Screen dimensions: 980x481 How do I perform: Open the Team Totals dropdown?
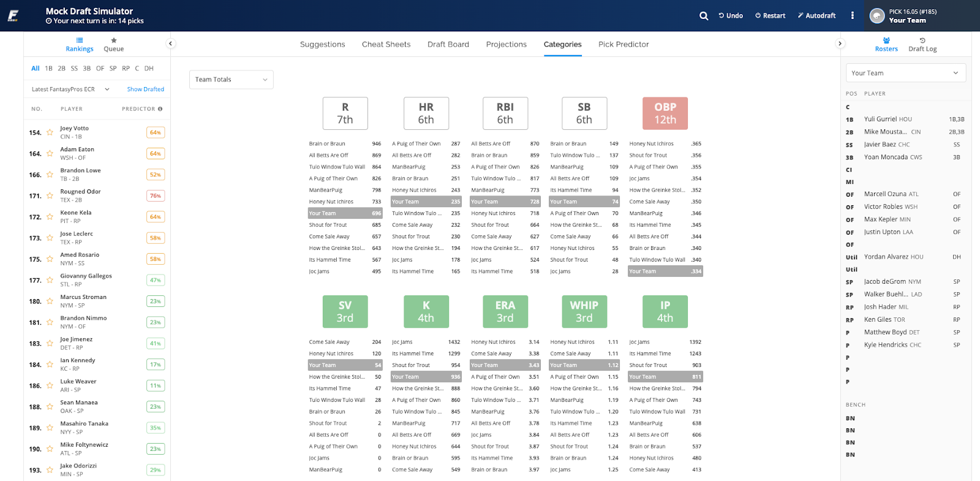pyautogui.click(x=232, y=80)
